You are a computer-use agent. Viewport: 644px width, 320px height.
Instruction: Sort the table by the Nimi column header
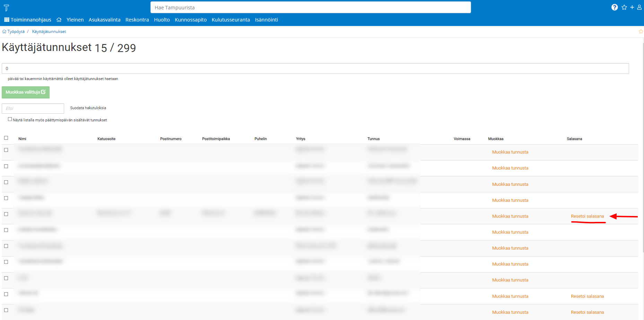coord(22,139)
